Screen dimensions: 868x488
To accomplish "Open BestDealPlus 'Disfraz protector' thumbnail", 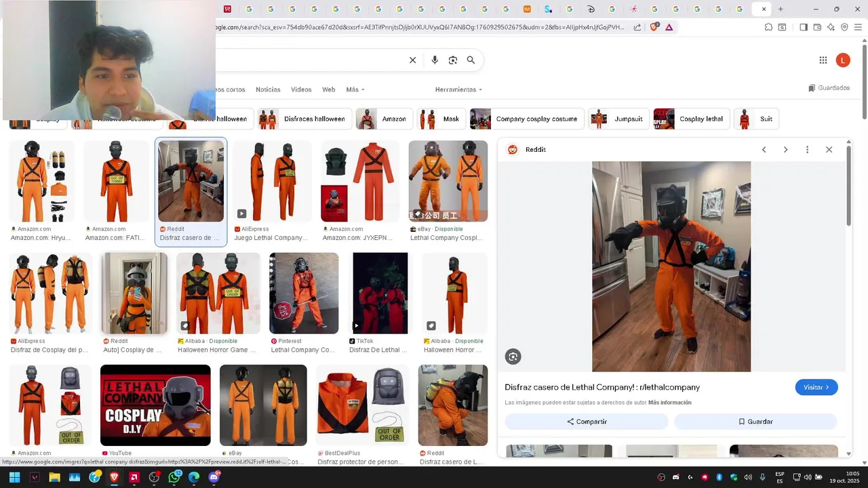I will (x=363, y=405).
